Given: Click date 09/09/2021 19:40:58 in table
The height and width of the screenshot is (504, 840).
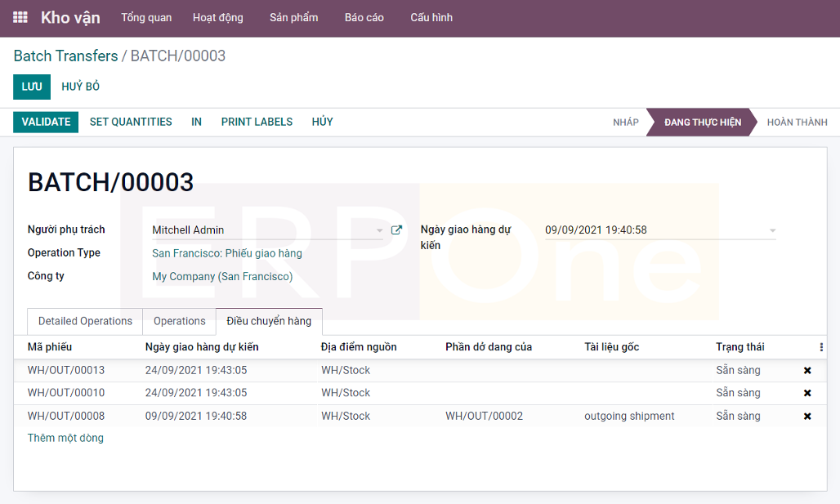Looking at the screenshot, I should tap(196, 416).
